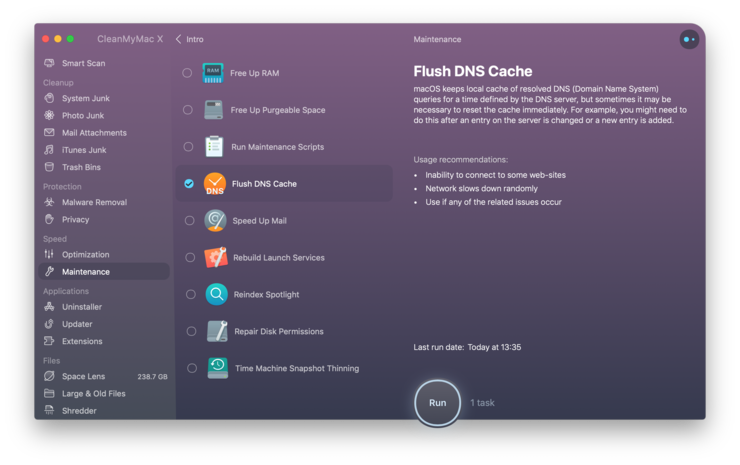Click the Free Up RAM label
The width and height of the screenshot is (740, 465).
(x=254, y=73)
